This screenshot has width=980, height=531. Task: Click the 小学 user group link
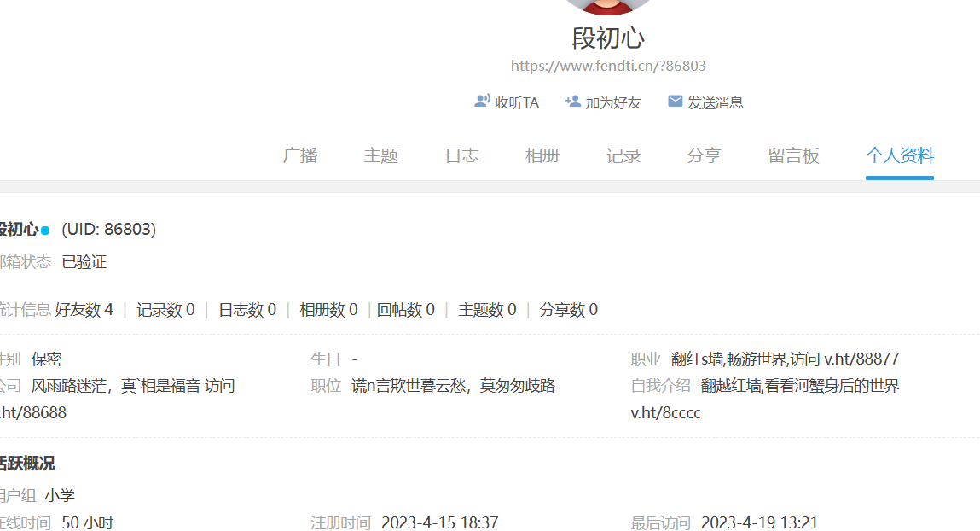(60, 496)
